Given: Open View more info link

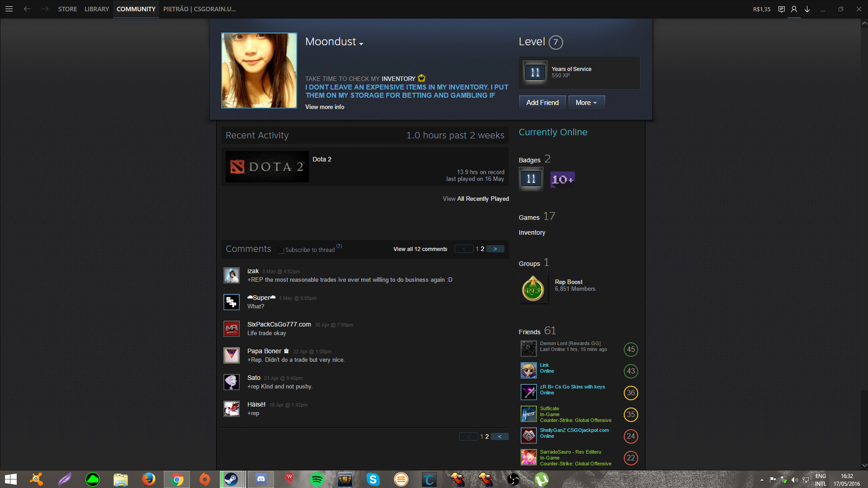Looking at the screenshot, I should pos(325,107).
